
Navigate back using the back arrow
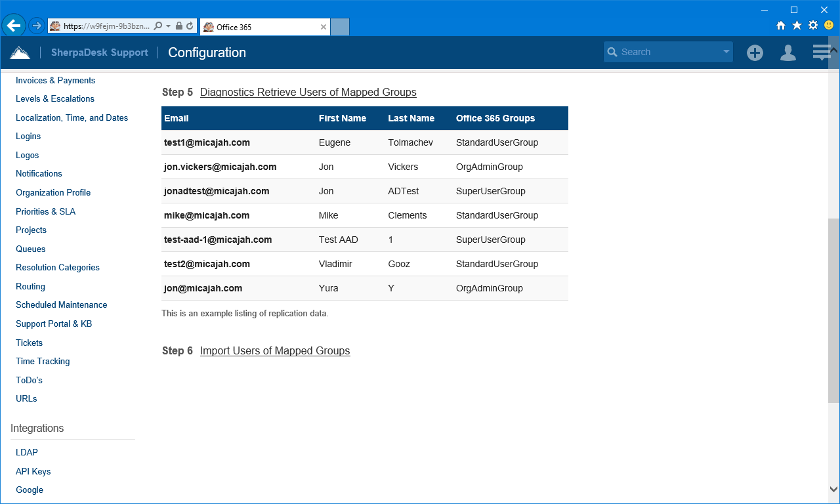[x=13, y=25]
